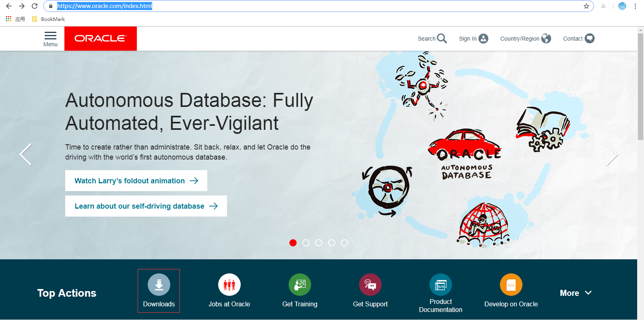This screenshot has width=644, height=320.
Task: Click Watch Larry's foldout animation button
Action: pos(136,181)
